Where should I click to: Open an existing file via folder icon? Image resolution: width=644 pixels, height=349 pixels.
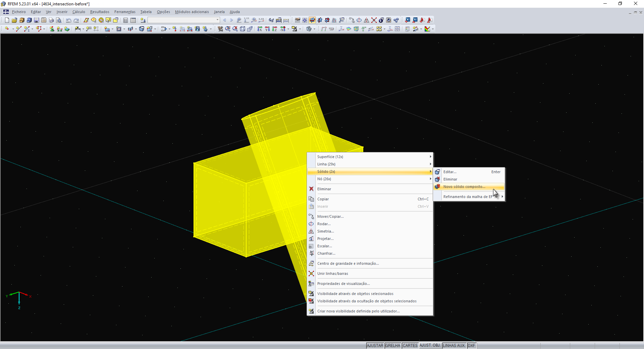click(14, 20)
